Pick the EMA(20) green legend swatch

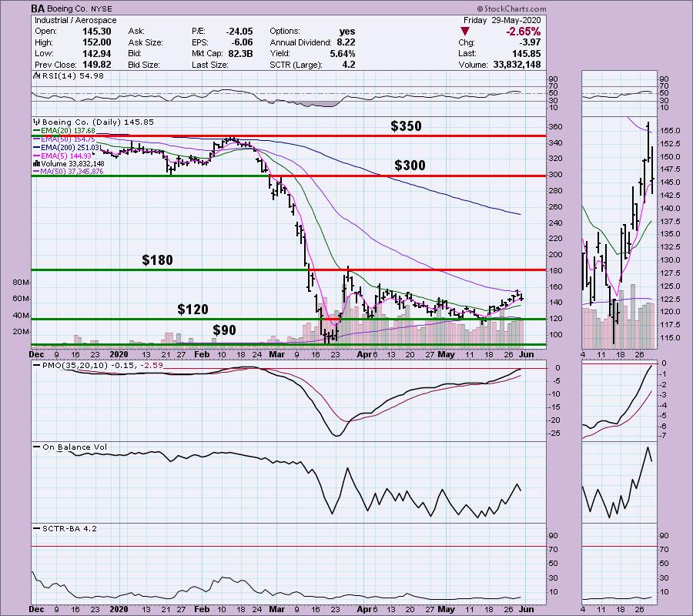38,130
